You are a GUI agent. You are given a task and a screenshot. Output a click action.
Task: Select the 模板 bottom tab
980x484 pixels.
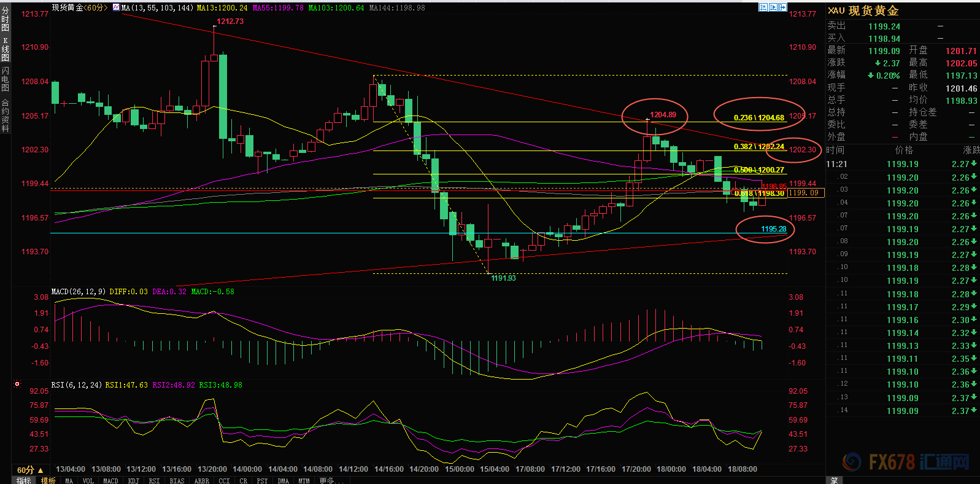pos(48,480)
